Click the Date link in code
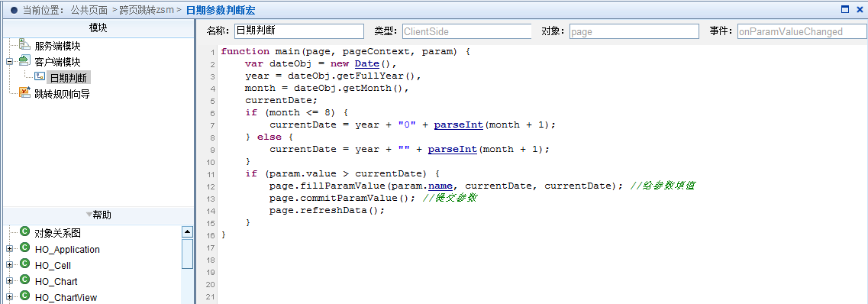The width and height of the screenshot is (868, 304). [367, 63]
